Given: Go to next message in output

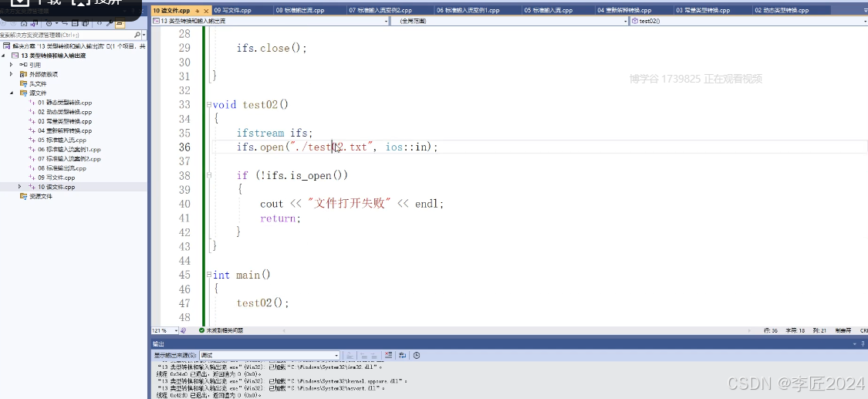Looking at the screenshot, I should [373, 355].
